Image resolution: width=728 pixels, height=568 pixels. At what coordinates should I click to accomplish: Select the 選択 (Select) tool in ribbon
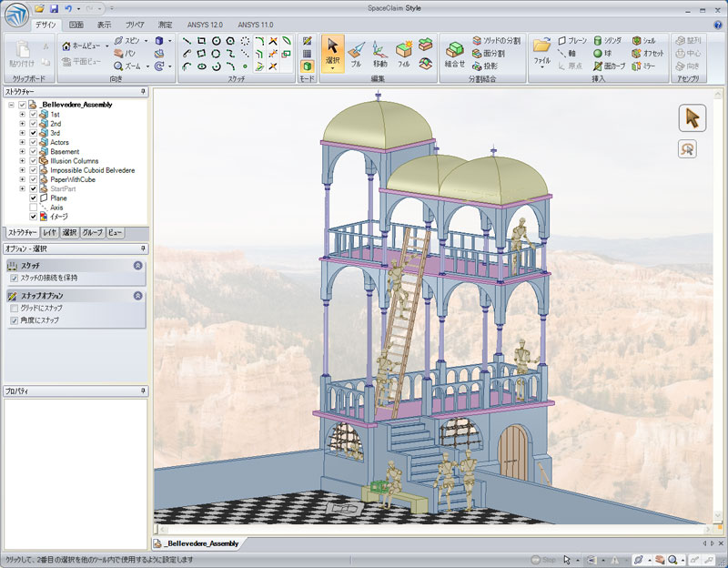[333, 53]
